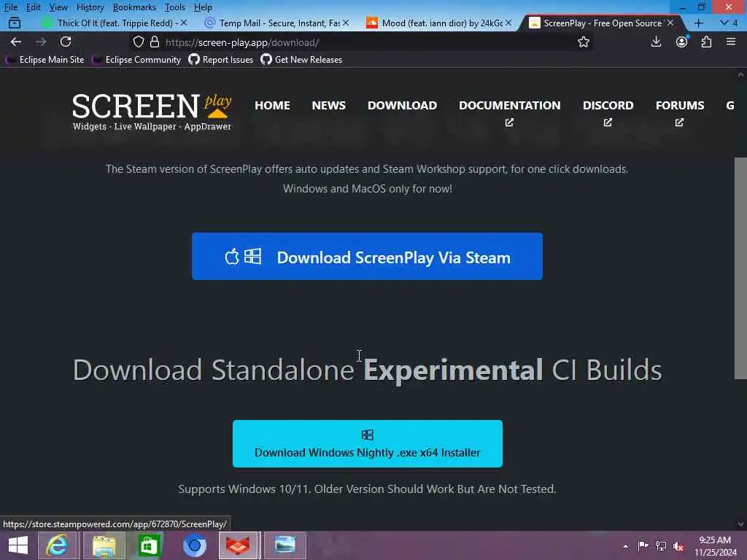747x560 pixels.
Task: Open the Firefox View icon
Action: pyautogui.click(x=15, y=23)
